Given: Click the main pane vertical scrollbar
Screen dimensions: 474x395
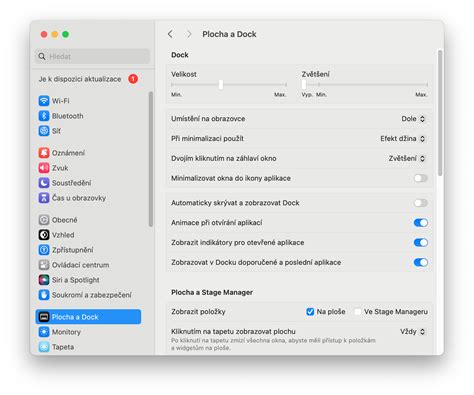Looking at the screenshot, I should pos(440,113).
